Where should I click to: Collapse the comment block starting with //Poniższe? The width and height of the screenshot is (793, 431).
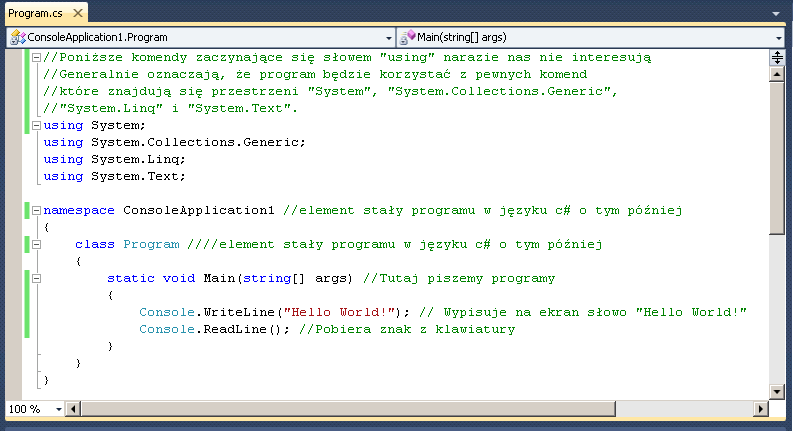36,57
